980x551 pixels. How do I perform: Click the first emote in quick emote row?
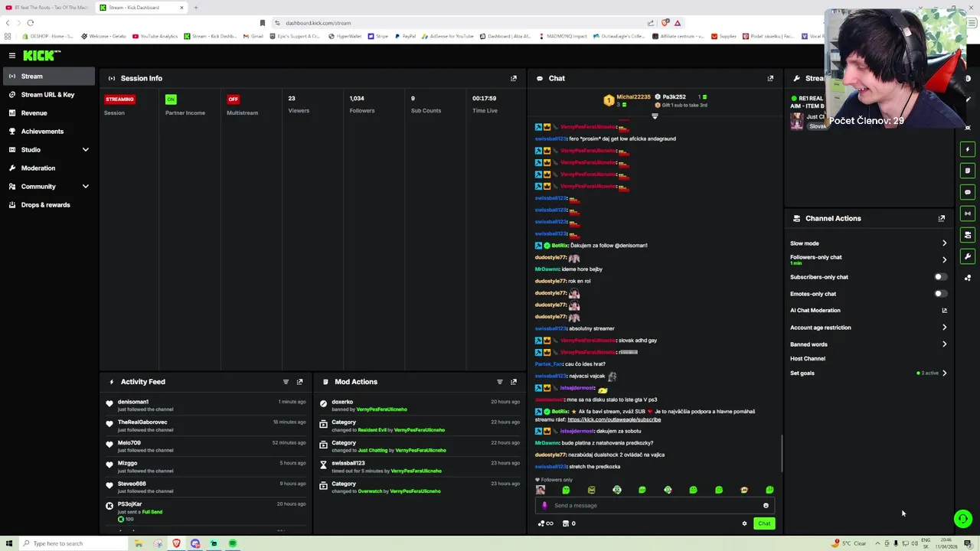click(541, 490)
